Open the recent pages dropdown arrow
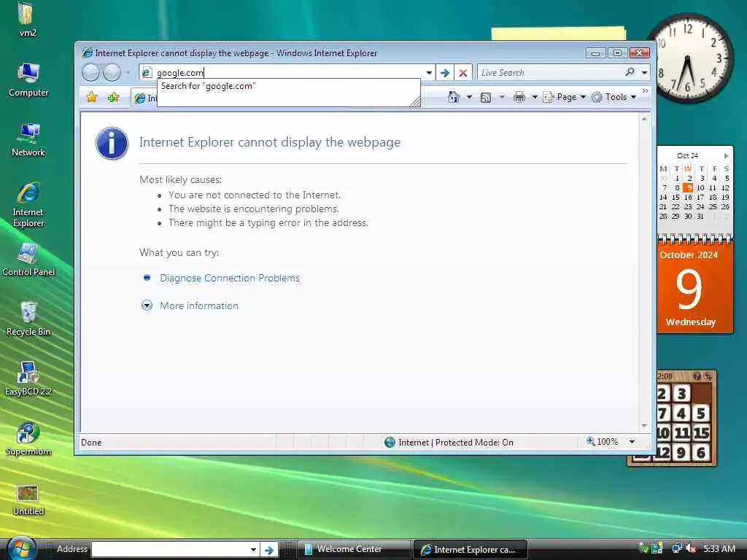This screenshot has width=747, height=560. (128, 73)
